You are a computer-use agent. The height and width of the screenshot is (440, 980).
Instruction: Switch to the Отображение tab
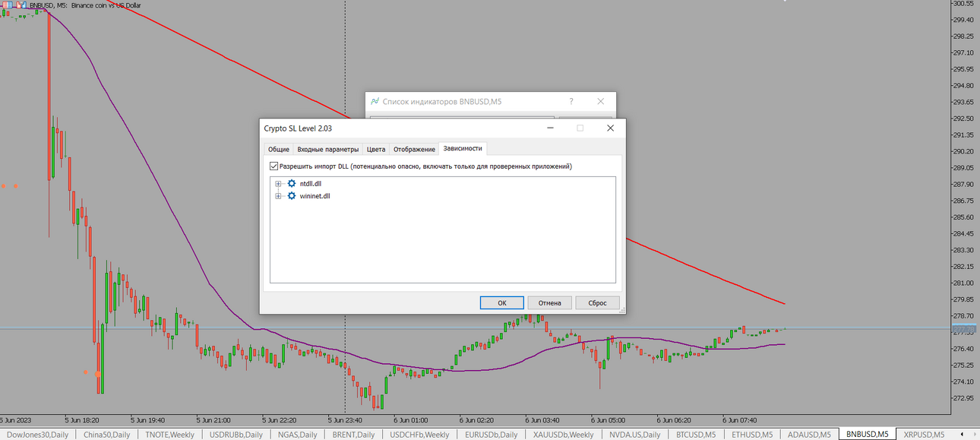(x=414, y=149)
